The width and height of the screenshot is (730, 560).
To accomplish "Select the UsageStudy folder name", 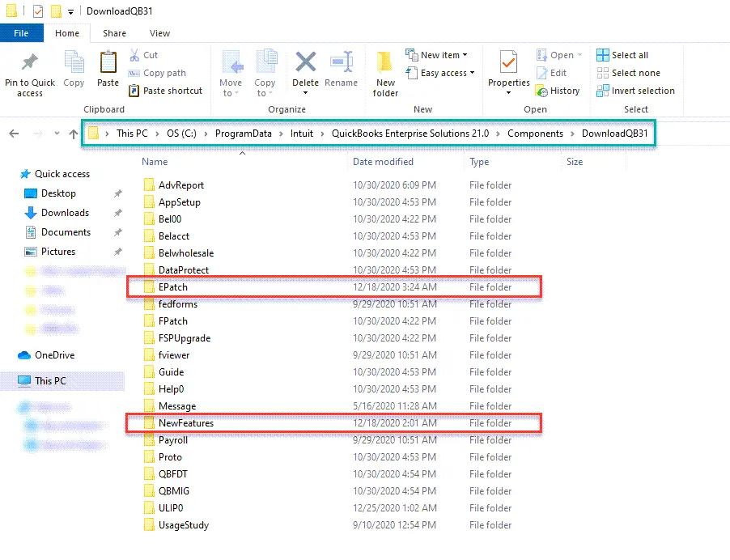I will [x=184, y=525].
